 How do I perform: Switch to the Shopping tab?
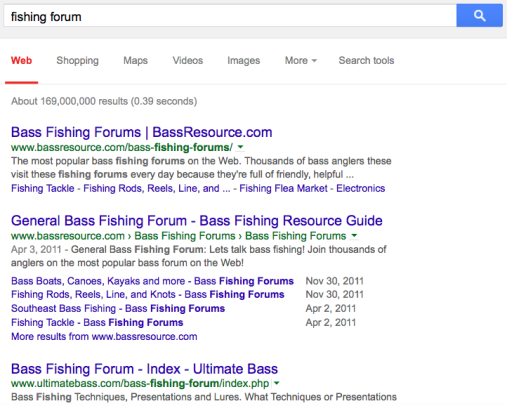(77, 61)
